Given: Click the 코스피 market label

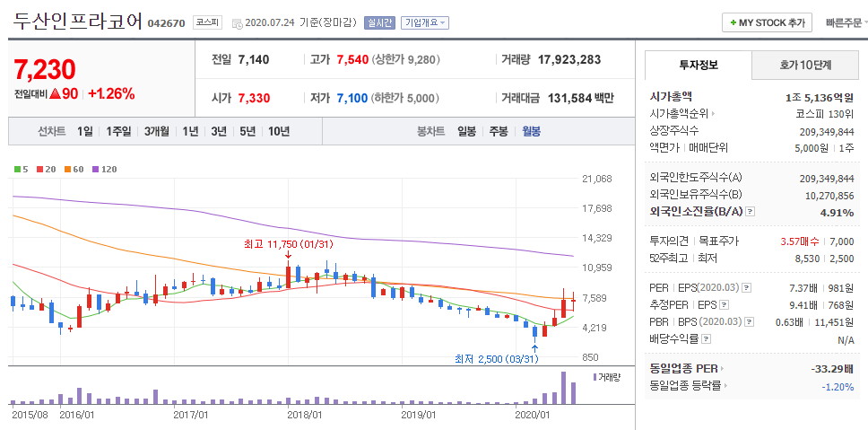Looking at the screenshot, I should pyautogui.click(x=207, y=22).
